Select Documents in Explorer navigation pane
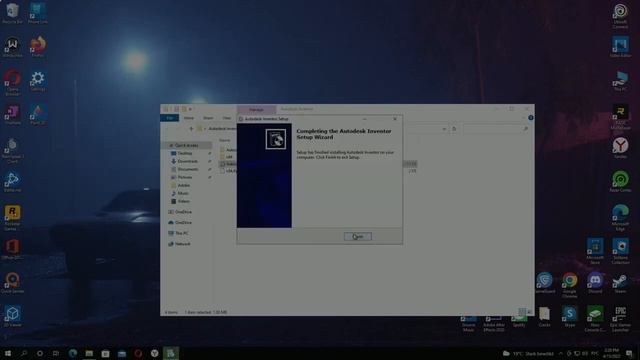Screen dimensions: 640x360 188,169
